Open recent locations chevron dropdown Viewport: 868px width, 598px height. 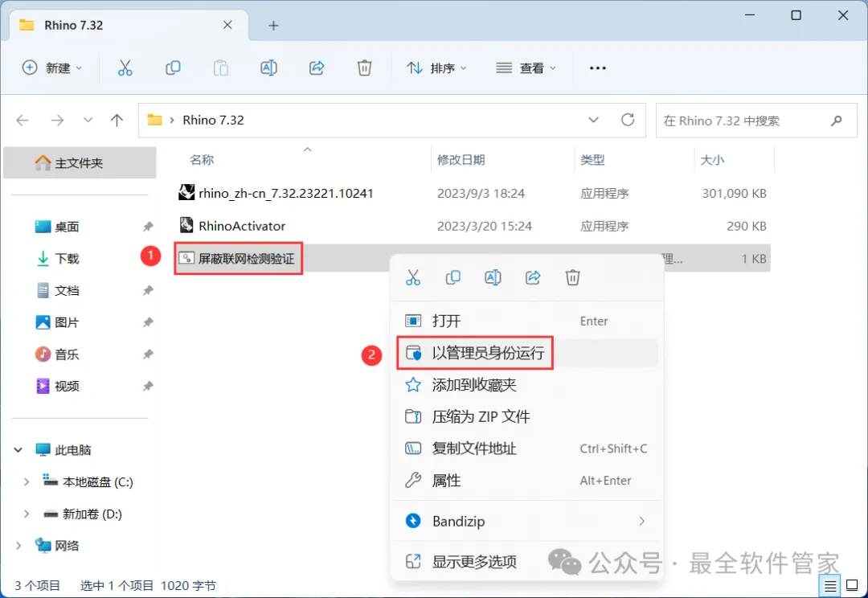pos(88,120)
